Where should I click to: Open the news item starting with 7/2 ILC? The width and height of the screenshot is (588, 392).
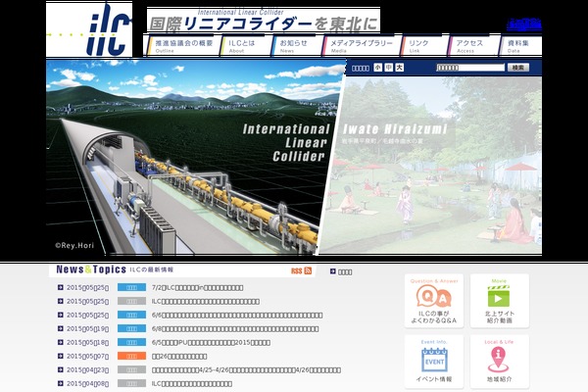coord(198,288)
